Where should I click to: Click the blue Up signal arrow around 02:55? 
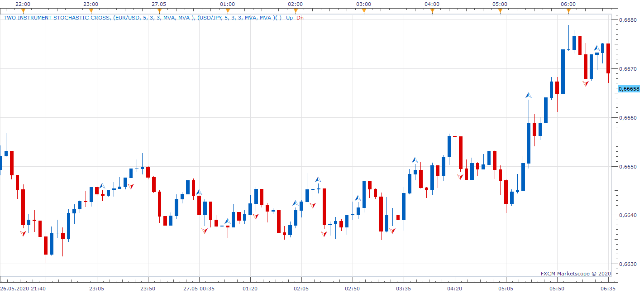pos(358,198)
